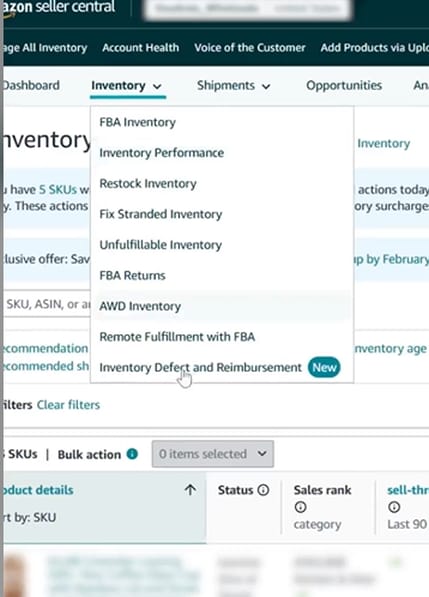
Task: Switch to the Opportunities tab
Action: [x=344, y=85]
